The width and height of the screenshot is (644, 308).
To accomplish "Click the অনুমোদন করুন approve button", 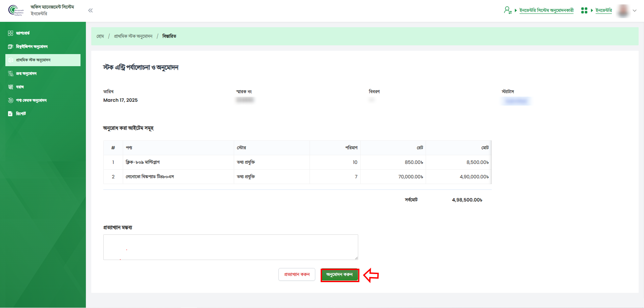I will click(x=340, y=275).
